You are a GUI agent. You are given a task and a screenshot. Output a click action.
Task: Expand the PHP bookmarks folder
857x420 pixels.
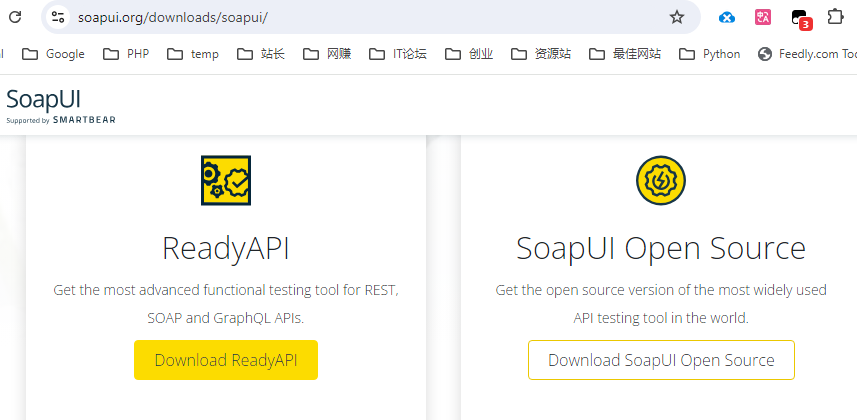click(127, 54)
